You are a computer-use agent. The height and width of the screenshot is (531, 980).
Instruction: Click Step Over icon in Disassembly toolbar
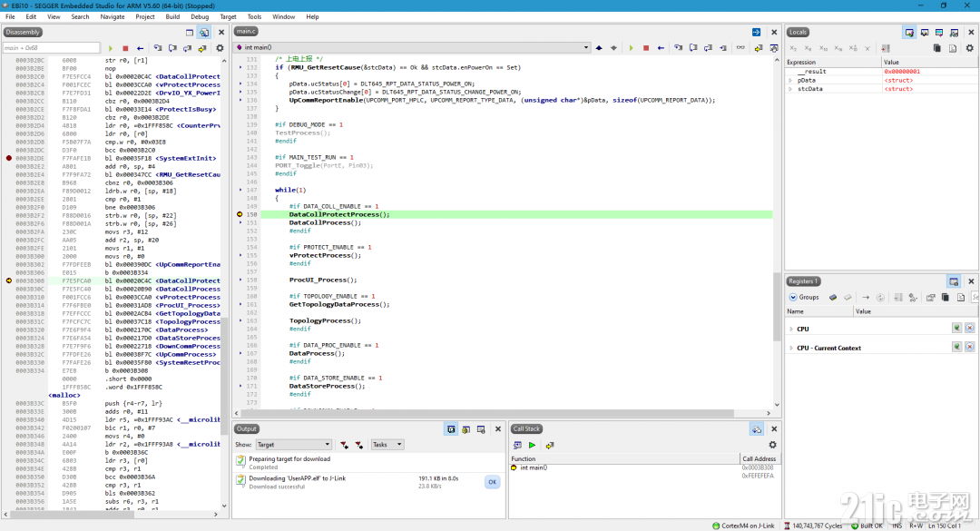172,48
